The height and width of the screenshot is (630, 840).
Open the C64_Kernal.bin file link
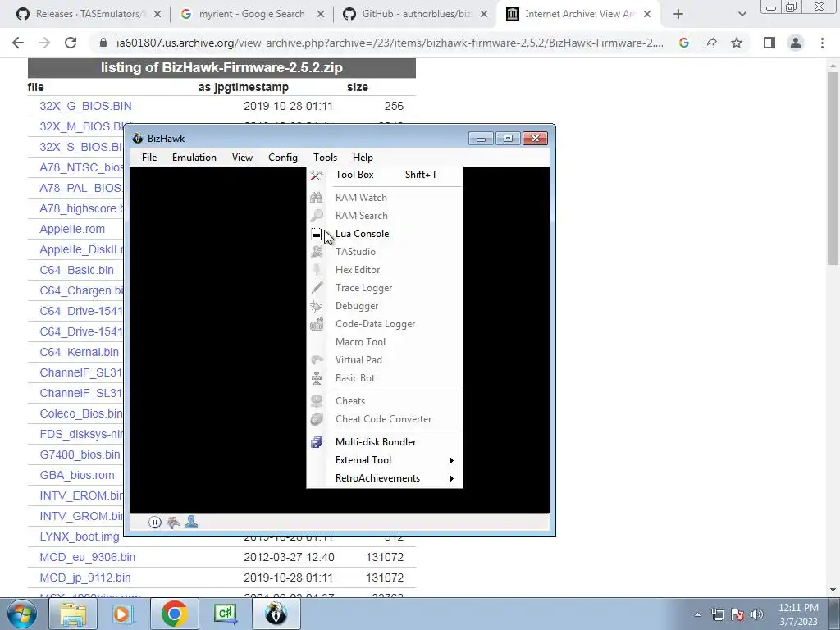[80, 353]
